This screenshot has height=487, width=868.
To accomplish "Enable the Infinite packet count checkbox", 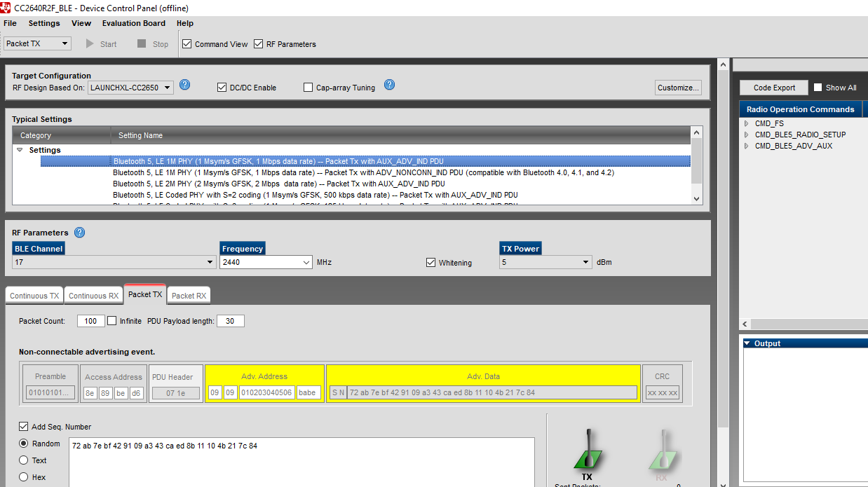I will coord(111,321).
